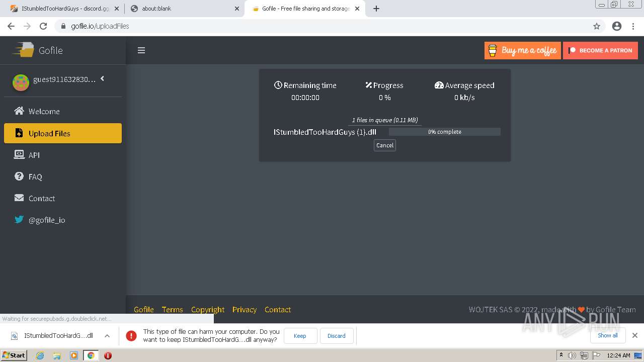Viewport: 644px width, 362px height.
Task: Click the Buy me a coffee button
Action: click(x=522, y=50)
